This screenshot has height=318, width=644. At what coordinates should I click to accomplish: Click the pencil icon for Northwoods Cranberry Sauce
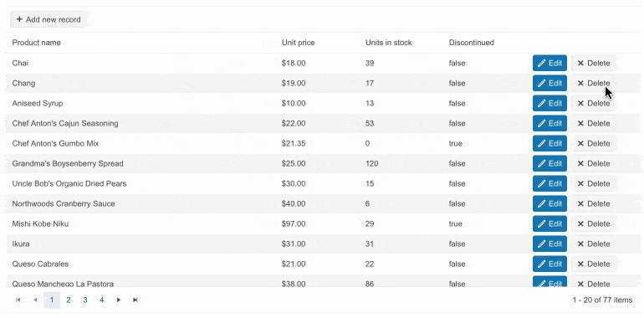pos(542,204)
